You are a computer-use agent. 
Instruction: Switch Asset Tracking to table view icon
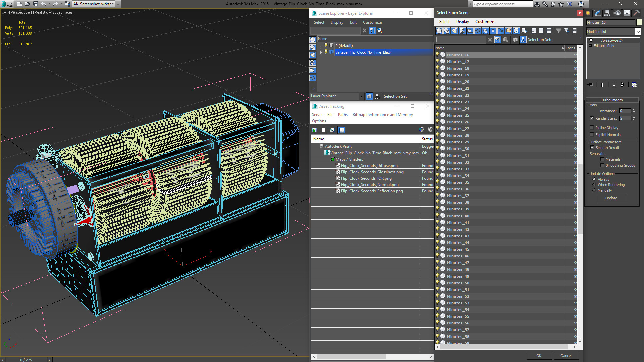[341, 130]
